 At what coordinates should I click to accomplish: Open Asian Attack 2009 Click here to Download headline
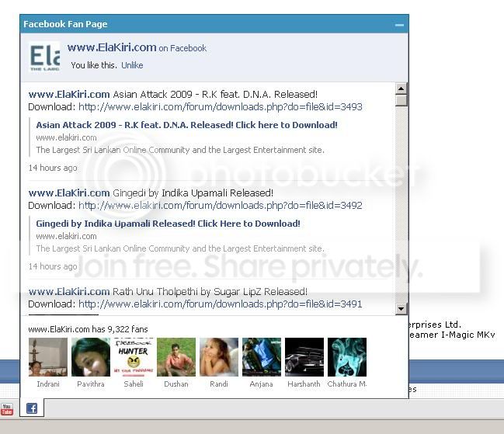point(186,125)
